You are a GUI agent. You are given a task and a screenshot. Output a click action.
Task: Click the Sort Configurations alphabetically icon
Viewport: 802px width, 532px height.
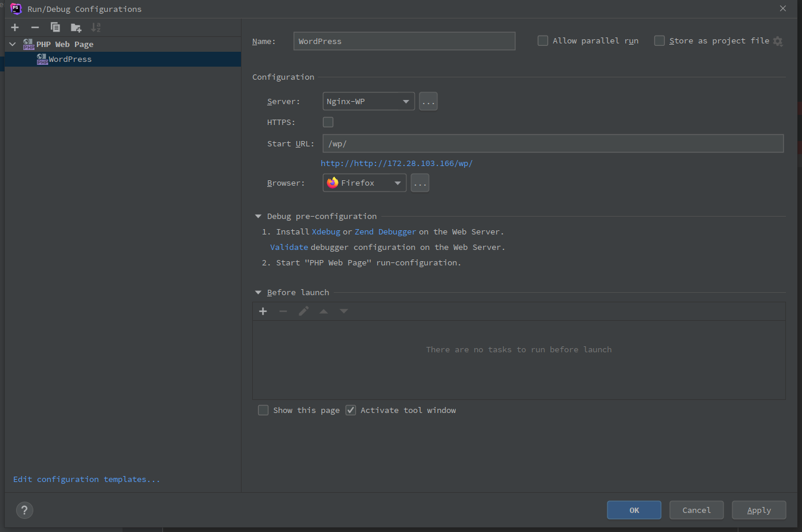96,27
